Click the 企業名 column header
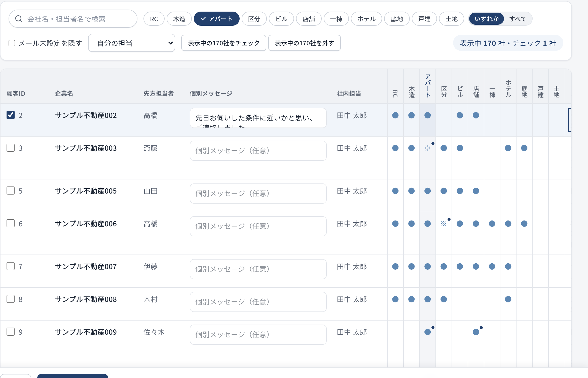 [64, 94]
